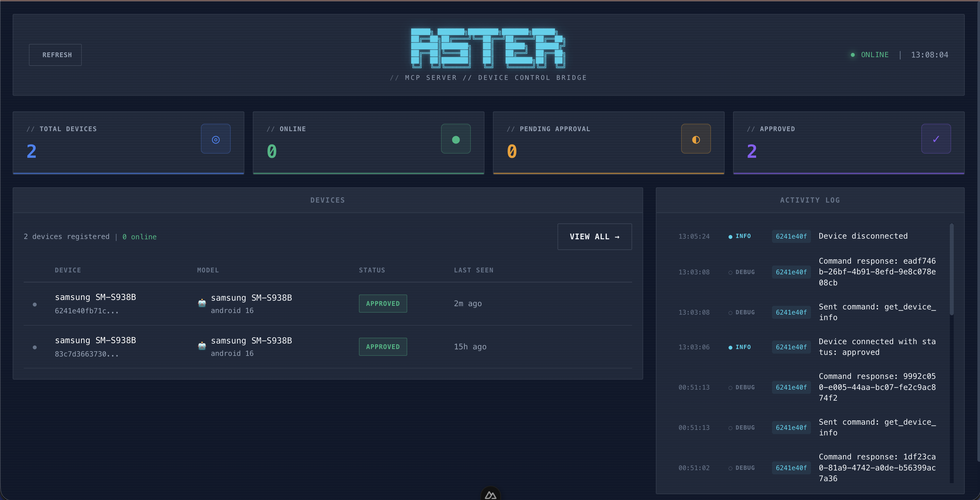Click the '0 online' green text
Image resolution: width=980 pixels, height=500 pixels.
click(139, 237)
